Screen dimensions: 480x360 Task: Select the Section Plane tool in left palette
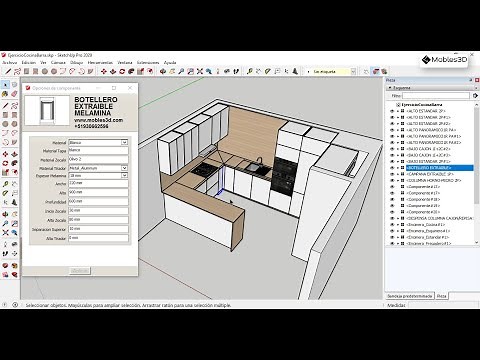14,253
